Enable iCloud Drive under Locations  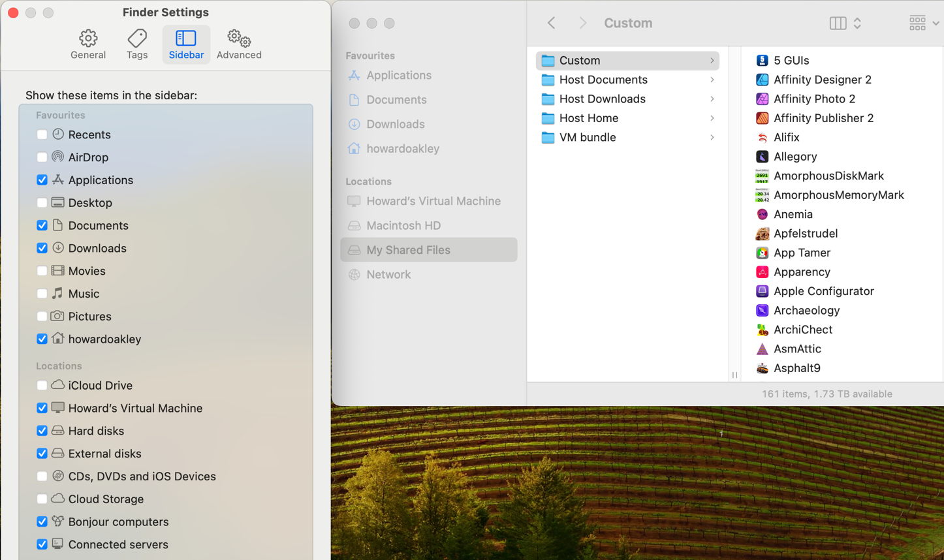pos(42,385)
